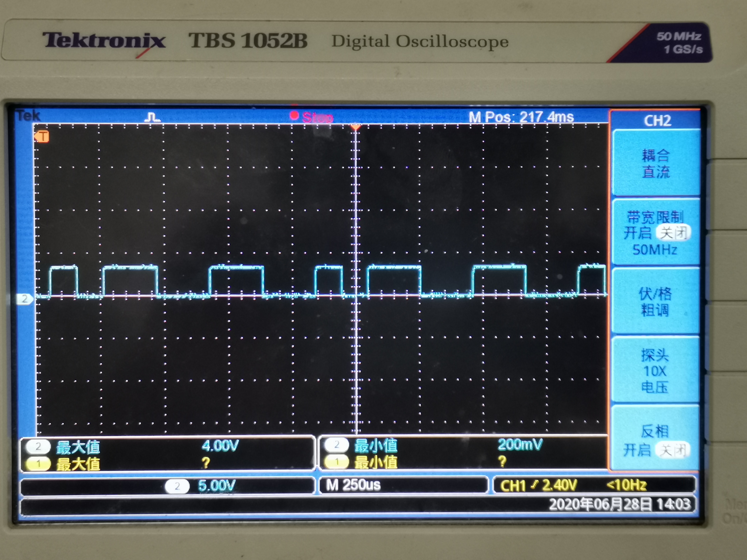Click the channel 2 ground reference marker
Screen dimensions: 747x560
pos(25,299)
